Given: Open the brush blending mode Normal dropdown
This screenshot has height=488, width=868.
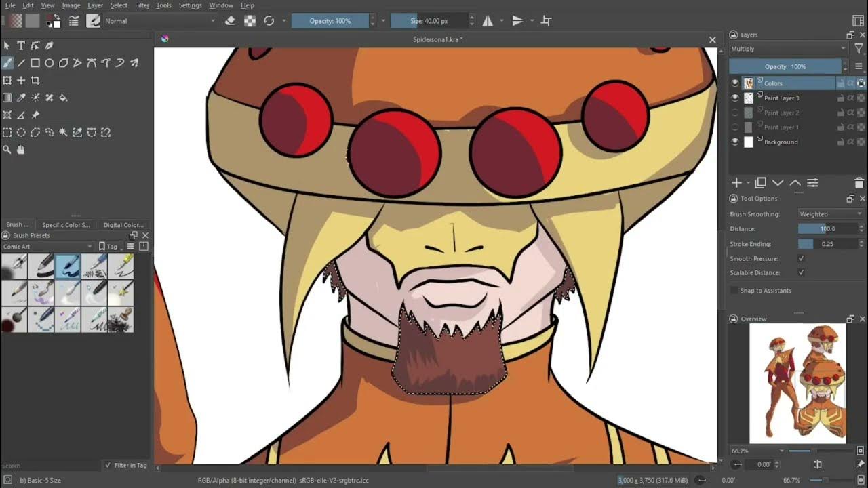Looking at the screenshot, I should (x=159, y=21).
